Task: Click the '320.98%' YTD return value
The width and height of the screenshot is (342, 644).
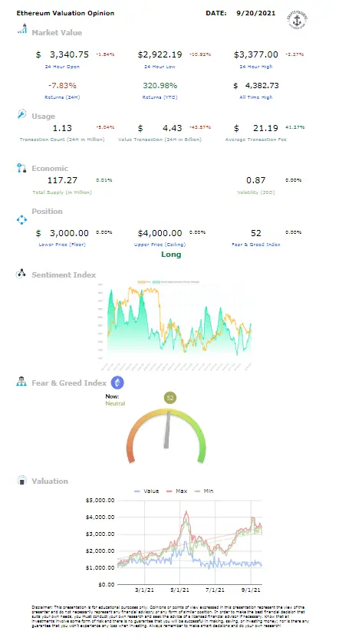Action: [160, 85]
